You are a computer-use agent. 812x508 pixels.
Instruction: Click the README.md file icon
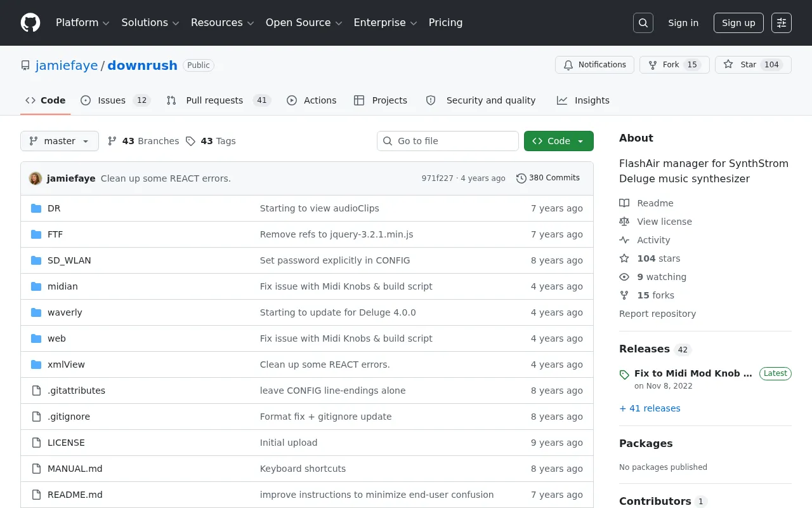pos(36,495)
